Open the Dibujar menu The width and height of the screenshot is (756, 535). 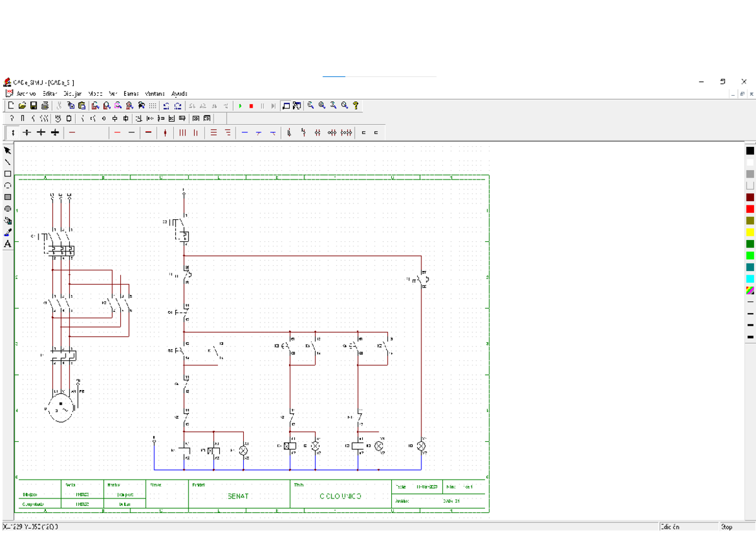[72, 93]
